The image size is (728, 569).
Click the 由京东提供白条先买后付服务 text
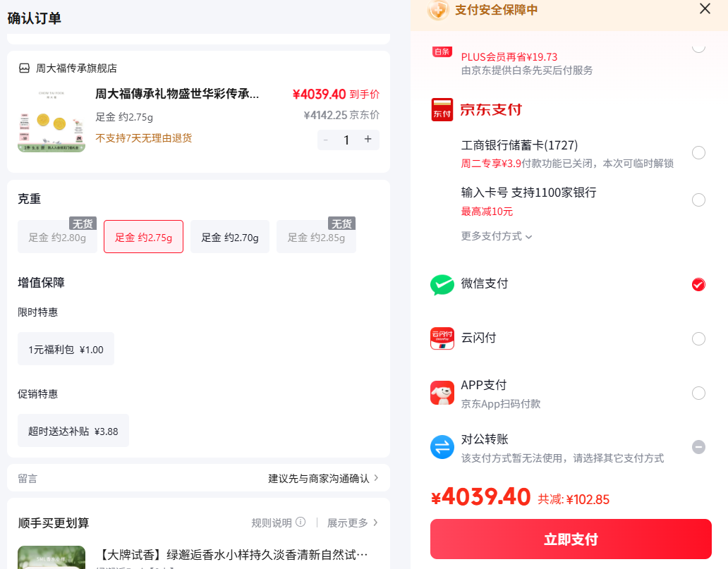527,70
